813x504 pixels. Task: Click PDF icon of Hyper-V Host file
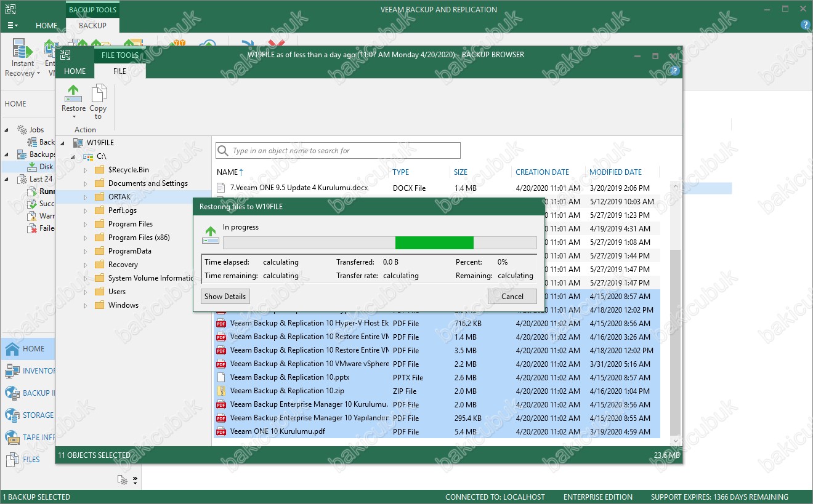[x=222, y=324]
